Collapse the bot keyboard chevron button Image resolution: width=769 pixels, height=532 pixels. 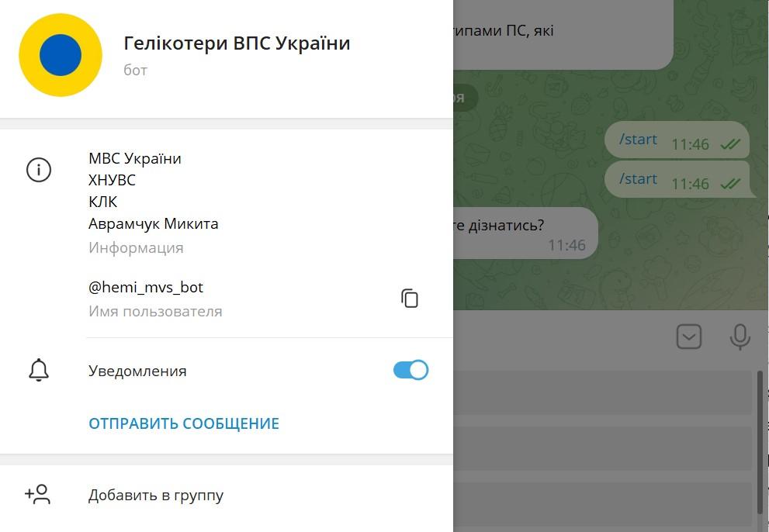coord(689,337)
